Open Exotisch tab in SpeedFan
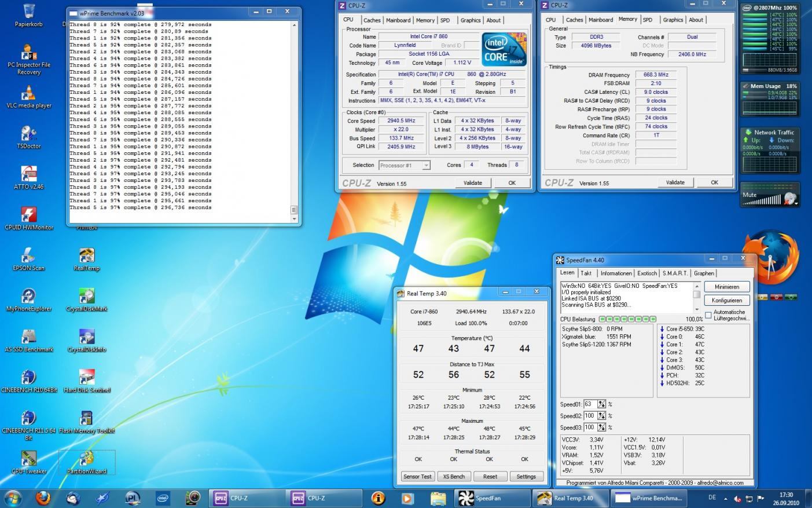812x508 pixels. pyautogui.click(x=647, y=273)
